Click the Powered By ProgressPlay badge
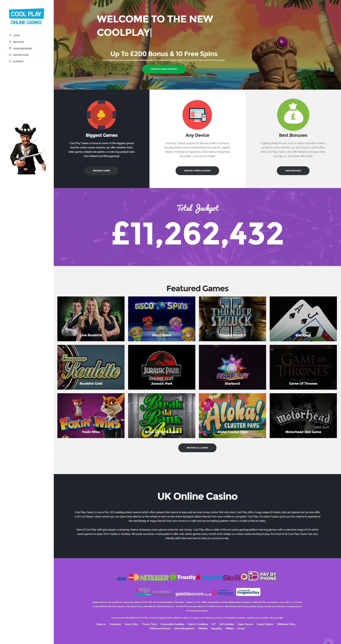Image resolution: width=341 pixels, height=644 pixels. 248,592
